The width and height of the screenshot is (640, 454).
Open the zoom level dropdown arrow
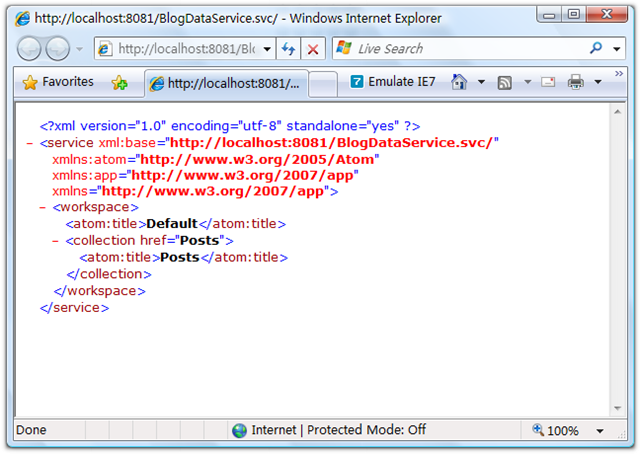tap(600, 431)
